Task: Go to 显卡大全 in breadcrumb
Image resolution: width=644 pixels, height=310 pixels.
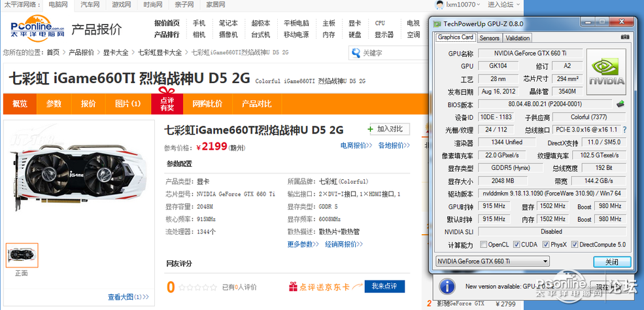Action: 116,52
